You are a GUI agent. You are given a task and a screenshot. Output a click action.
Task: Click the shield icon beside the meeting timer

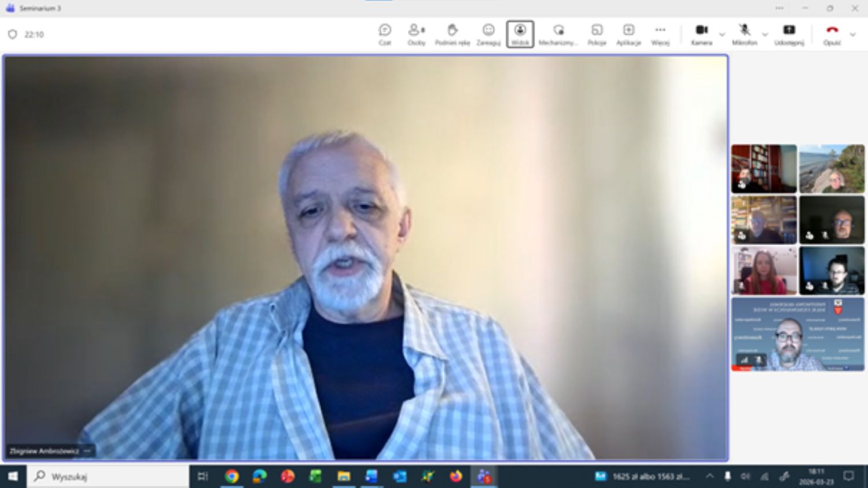12,35
